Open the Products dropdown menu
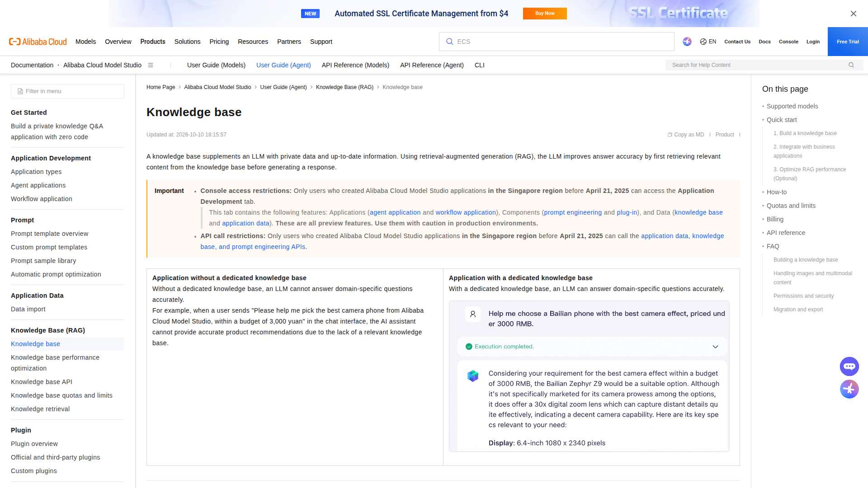The image size is (868, 488). click(x=153, y=42)
